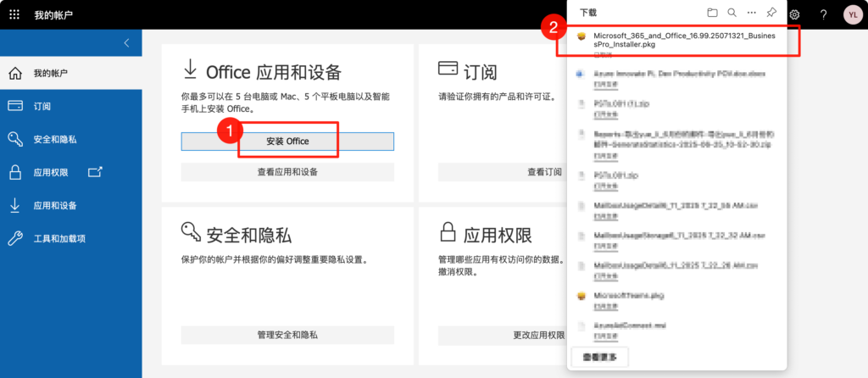Search downloads using the magnifier icon
868x378 pixels.
tap(732, 13)
